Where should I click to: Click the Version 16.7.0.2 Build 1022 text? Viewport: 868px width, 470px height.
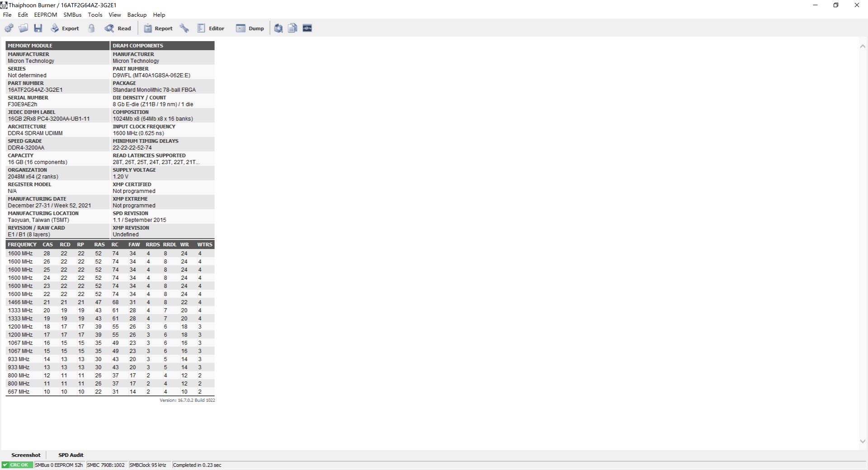(187, 400)
